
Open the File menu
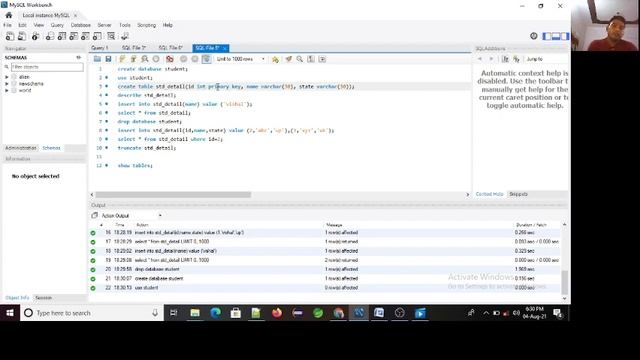(7, 25)
